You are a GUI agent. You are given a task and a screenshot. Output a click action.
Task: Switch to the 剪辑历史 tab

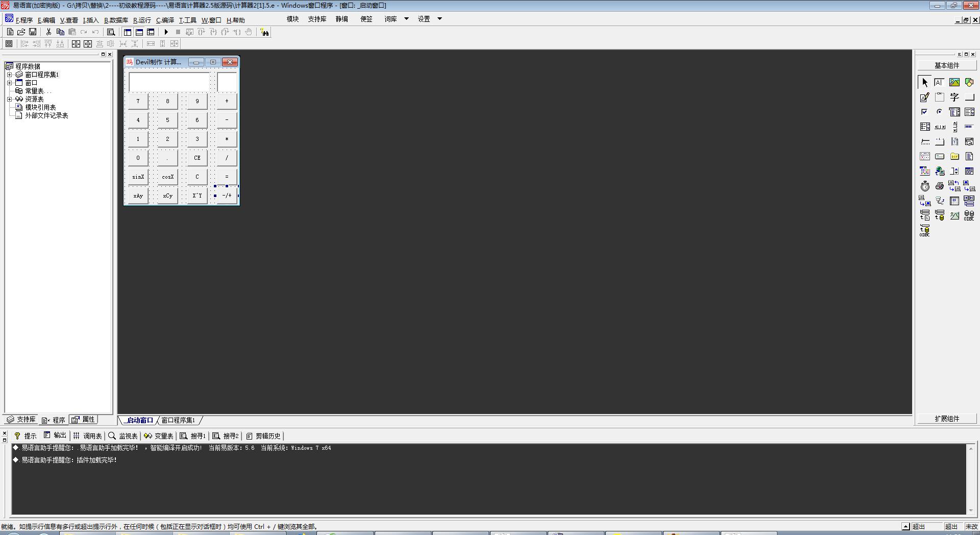[263, 436]
